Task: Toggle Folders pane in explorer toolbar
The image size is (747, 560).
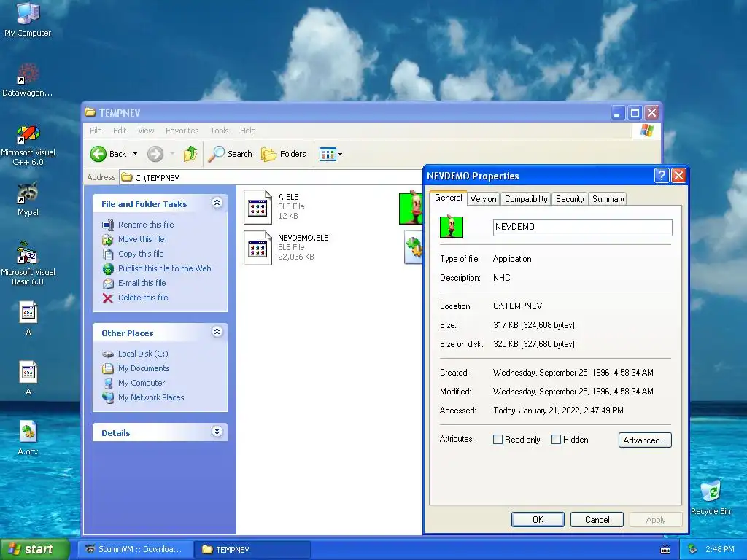Action: [284, 154]
